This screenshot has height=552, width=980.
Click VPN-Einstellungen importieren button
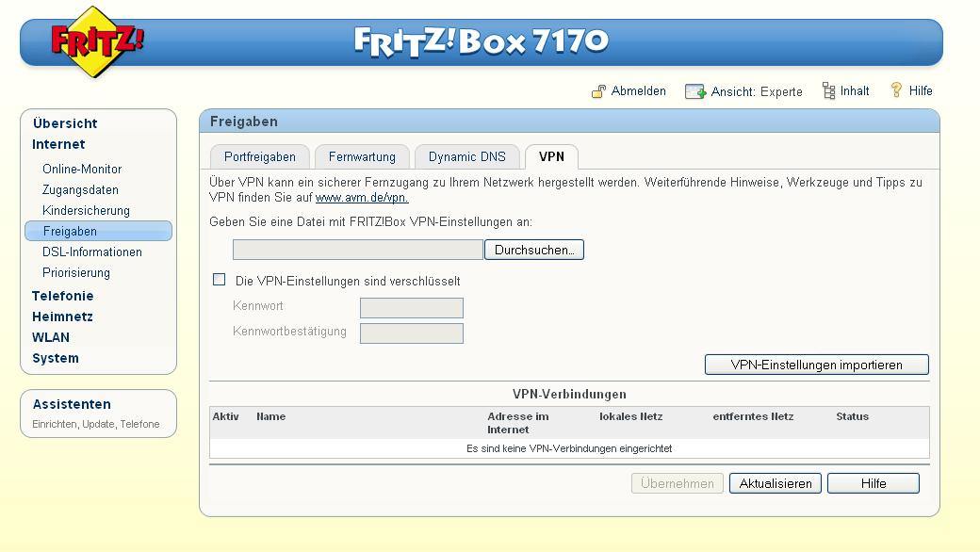816,365
